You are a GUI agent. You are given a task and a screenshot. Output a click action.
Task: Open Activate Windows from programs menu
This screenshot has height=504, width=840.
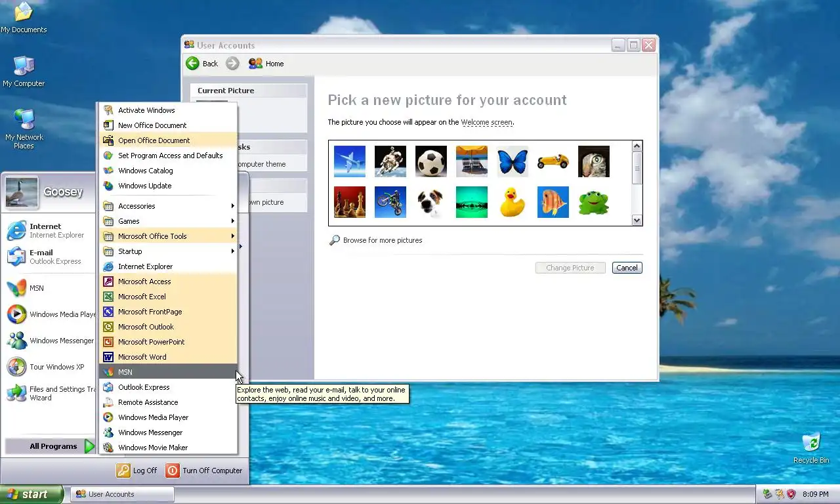point(168,110)
